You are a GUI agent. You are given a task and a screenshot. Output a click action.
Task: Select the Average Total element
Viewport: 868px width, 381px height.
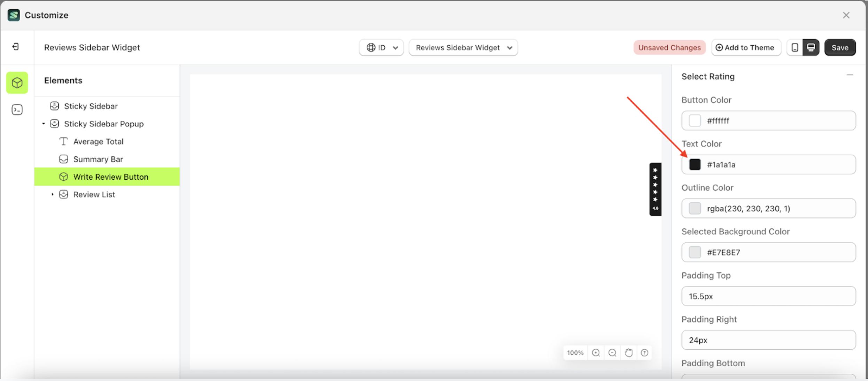(x=98, y=141)
